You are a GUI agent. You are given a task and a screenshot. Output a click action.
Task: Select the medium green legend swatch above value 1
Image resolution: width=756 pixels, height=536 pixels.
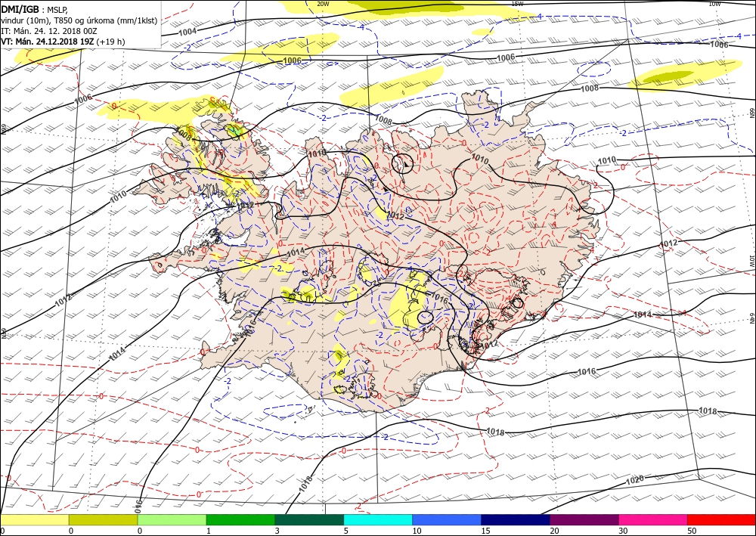click(240, 520)
